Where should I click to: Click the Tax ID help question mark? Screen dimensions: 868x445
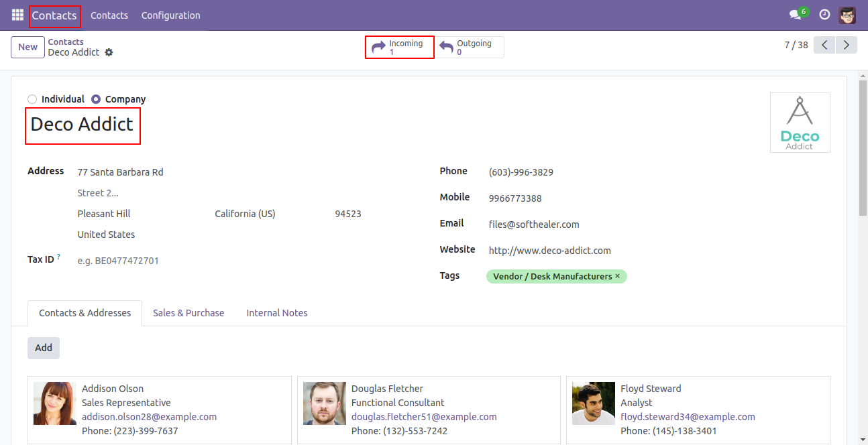58,257
